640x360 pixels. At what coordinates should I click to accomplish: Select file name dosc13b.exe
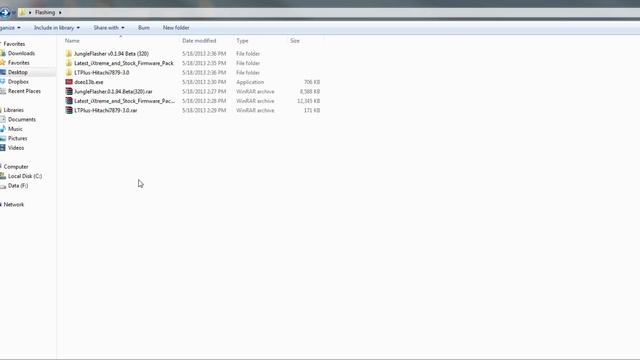tap(89, 82)
